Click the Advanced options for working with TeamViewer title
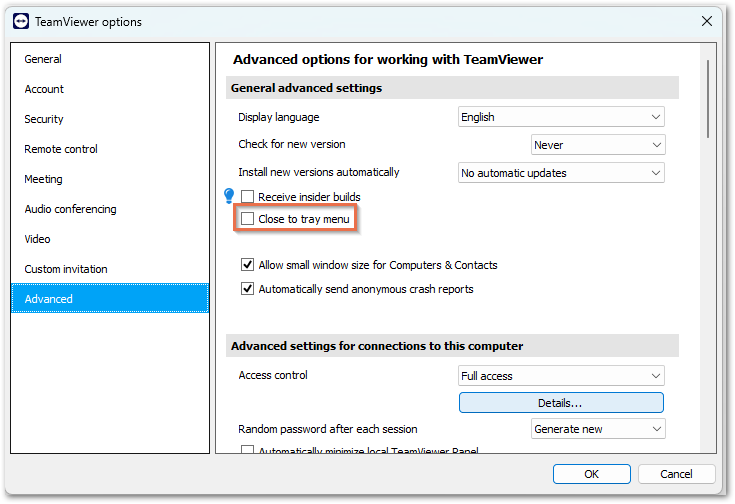 (x=388, y=60)
